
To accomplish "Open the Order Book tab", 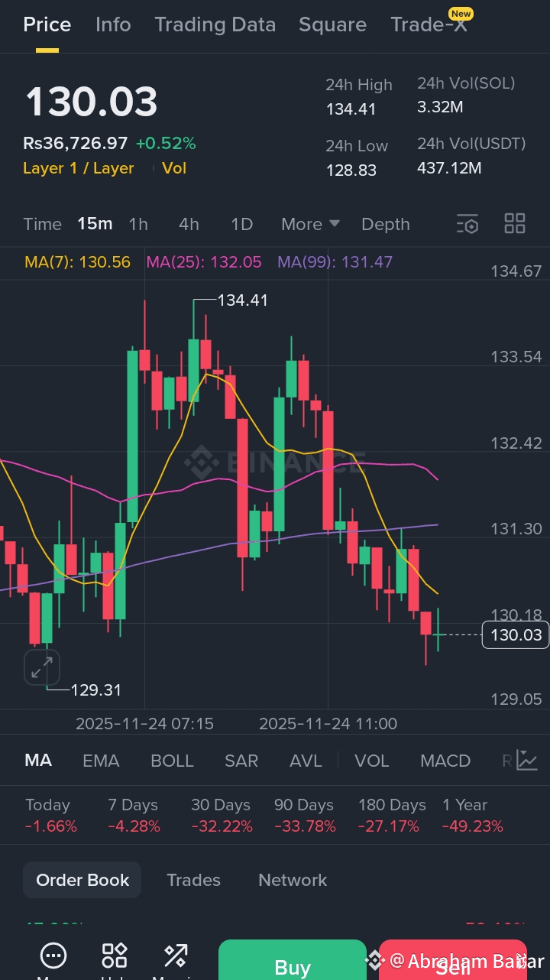I will pyautogui.click(x=82, y=880).
